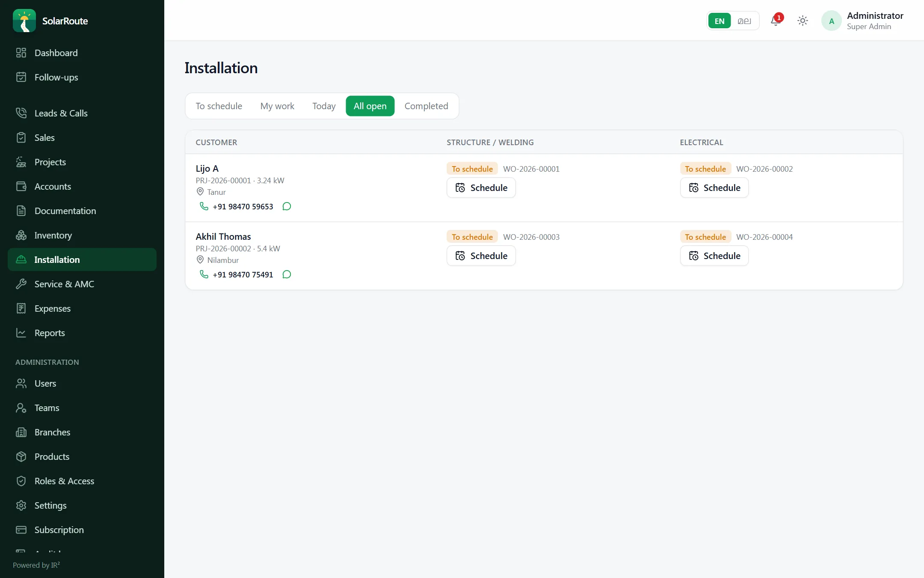
Task: Click the Administrator avatar circle
Action: pos(831,21)
